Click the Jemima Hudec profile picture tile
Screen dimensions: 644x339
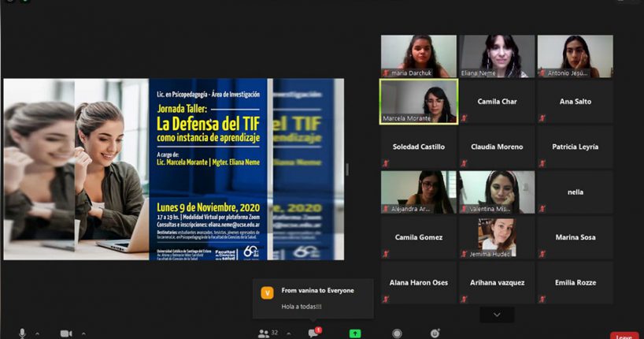[x=497, y=238]
